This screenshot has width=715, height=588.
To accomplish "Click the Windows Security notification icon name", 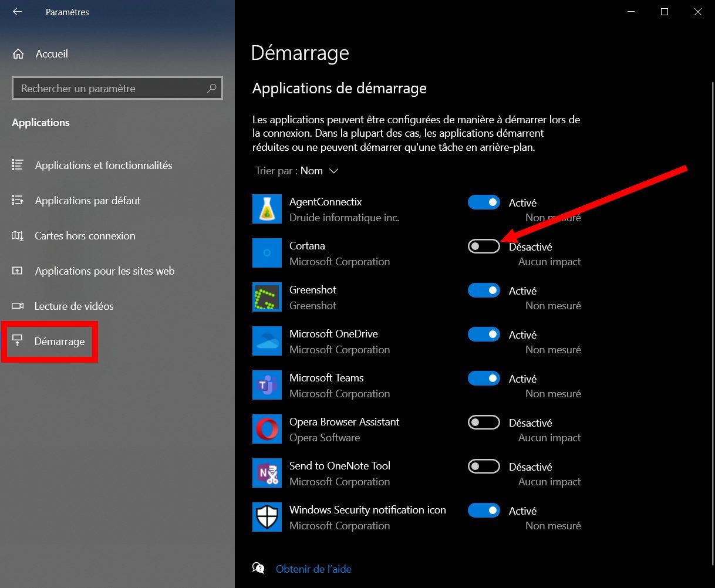I will click(367, 510).
